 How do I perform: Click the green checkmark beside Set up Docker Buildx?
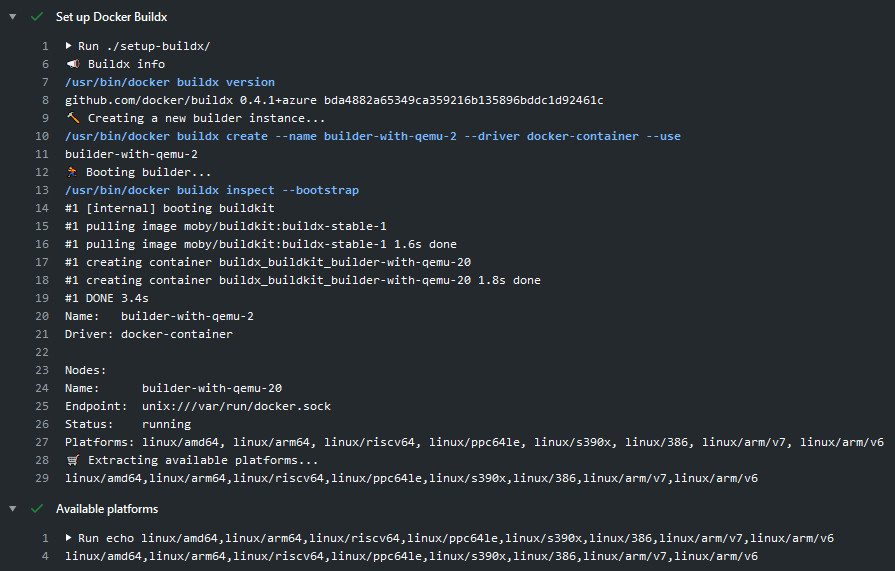pyautogui.click(x=37, y=17)
